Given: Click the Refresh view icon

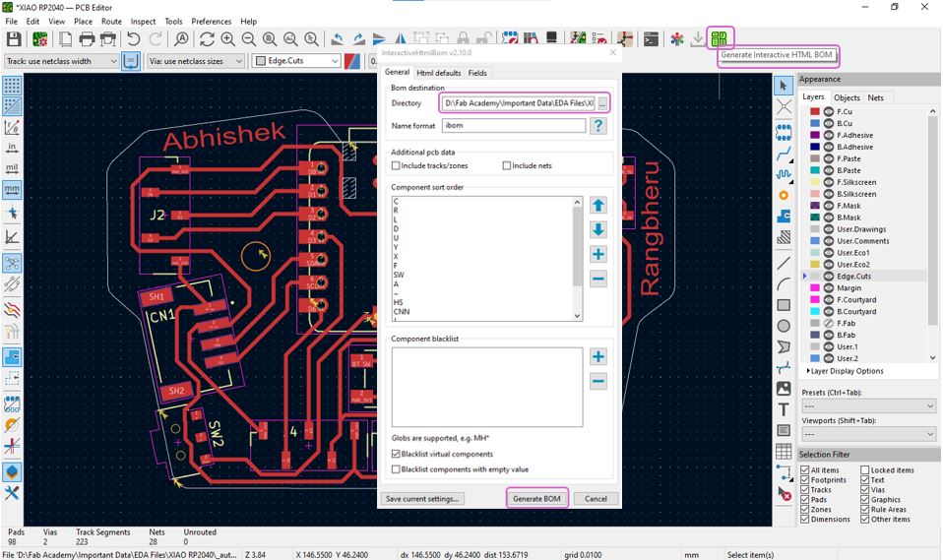Looking at the screenshot, I should coord(207,39).
